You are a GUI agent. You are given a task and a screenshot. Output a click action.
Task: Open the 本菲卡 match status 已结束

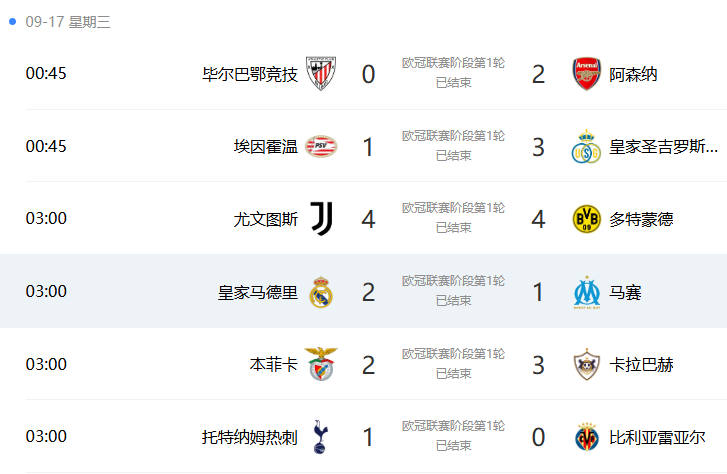pos(453,373)
